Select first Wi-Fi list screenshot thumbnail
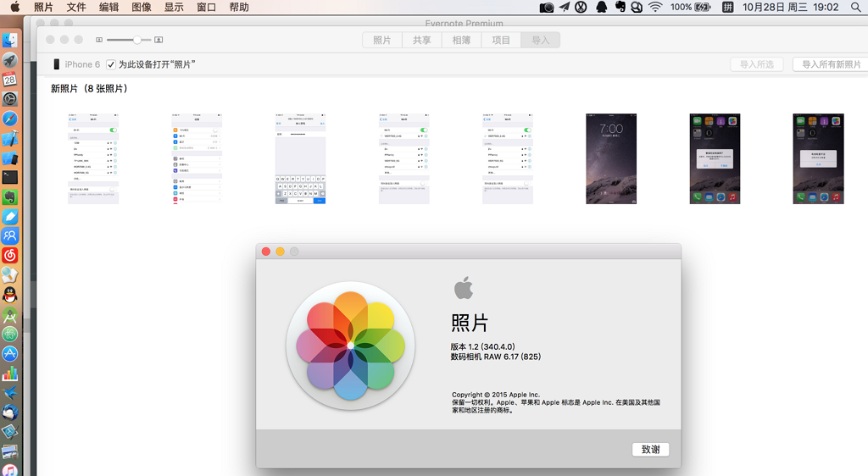 (93, 158)
